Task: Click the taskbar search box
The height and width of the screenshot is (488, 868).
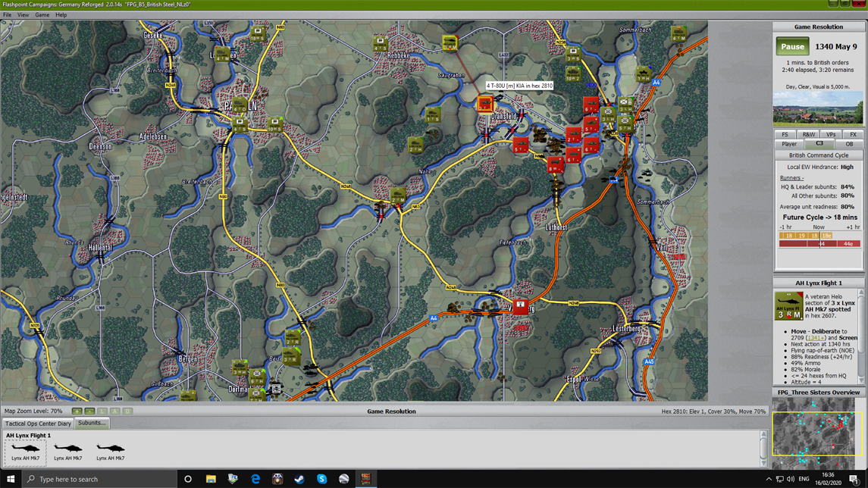Action: [99, 479]
